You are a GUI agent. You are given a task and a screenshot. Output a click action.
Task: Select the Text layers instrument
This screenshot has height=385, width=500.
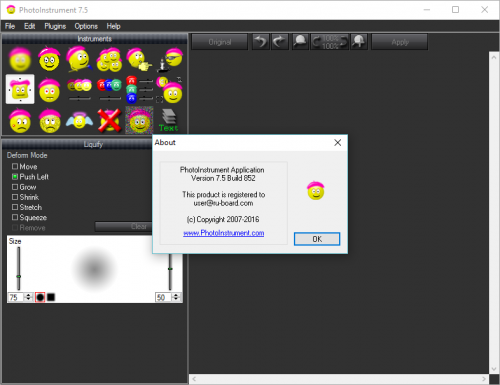[x=169, y=121]
